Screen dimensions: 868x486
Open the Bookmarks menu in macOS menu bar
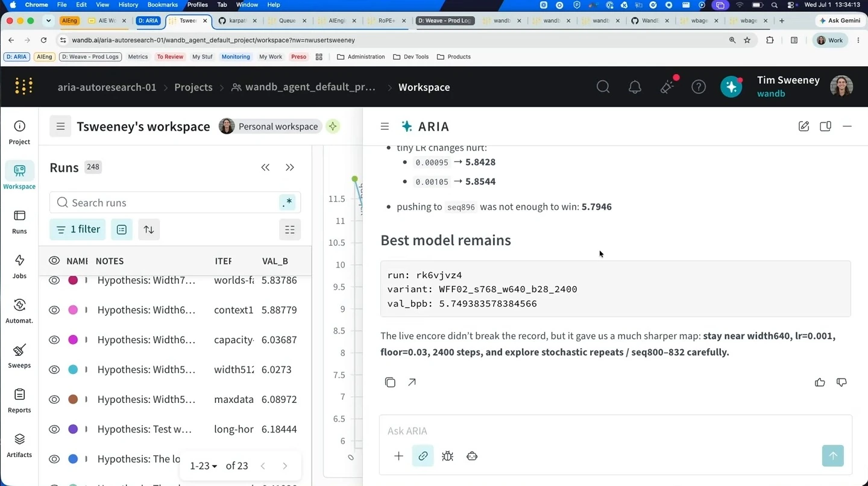(x=163, y=5)
